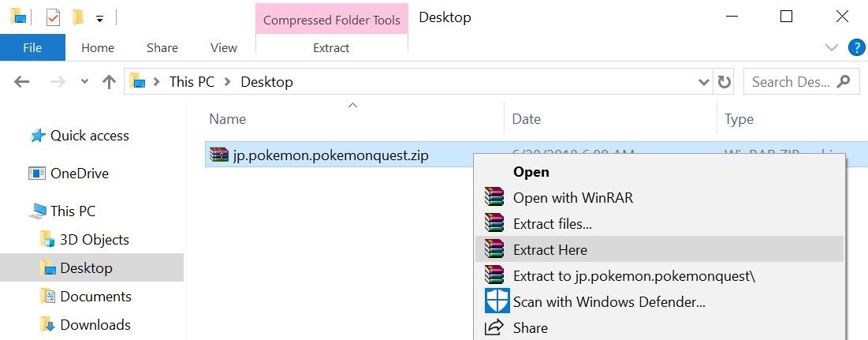Open Documents folder in sidebar

[x=95, y=297]
